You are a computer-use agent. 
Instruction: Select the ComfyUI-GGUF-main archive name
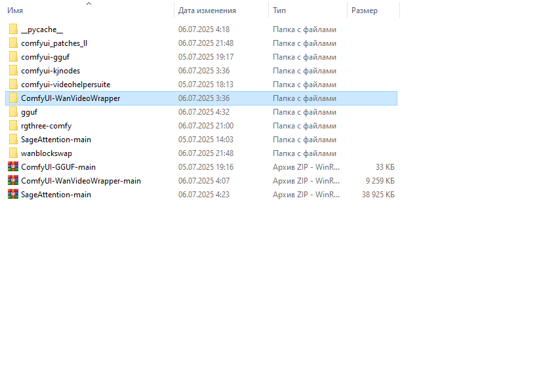coord(58,167)
